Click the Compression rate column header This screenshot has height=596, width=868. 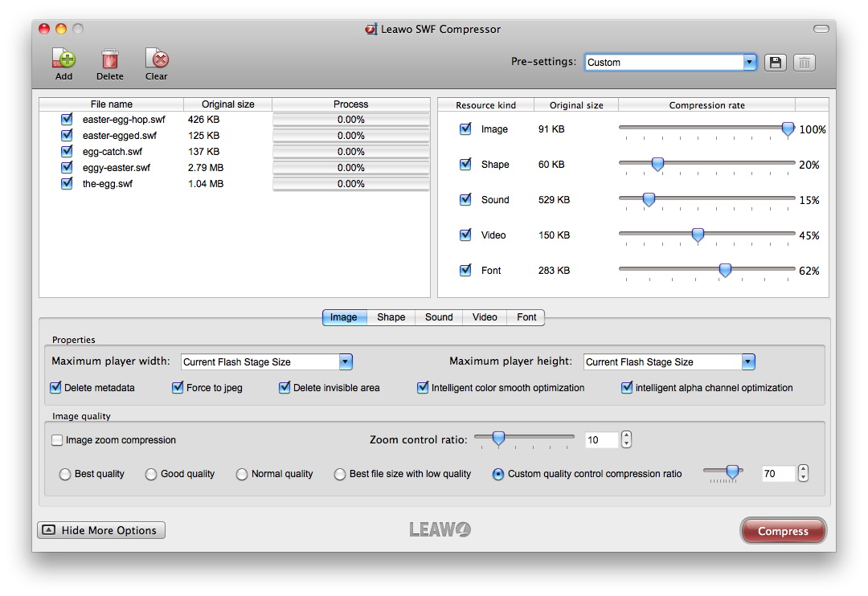[x=706, y=105]
